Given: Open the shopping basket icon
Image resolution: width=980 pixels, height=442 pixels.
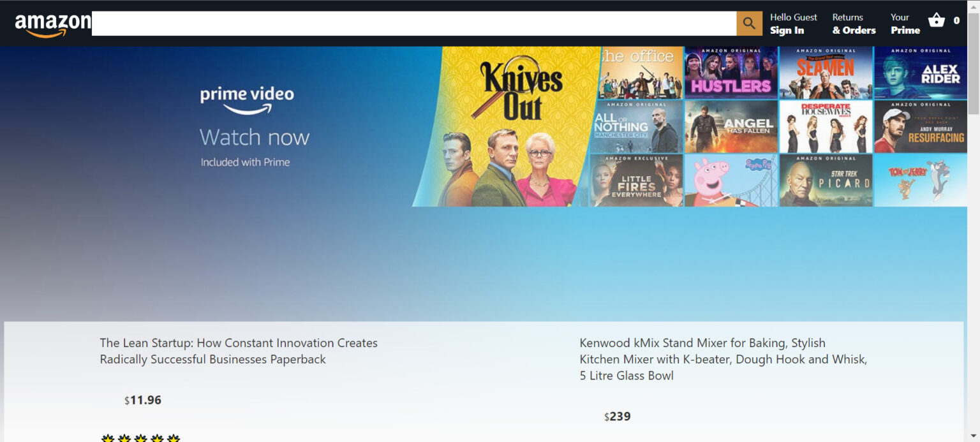Looking at the screenshot, I should [x=936, y=20].
